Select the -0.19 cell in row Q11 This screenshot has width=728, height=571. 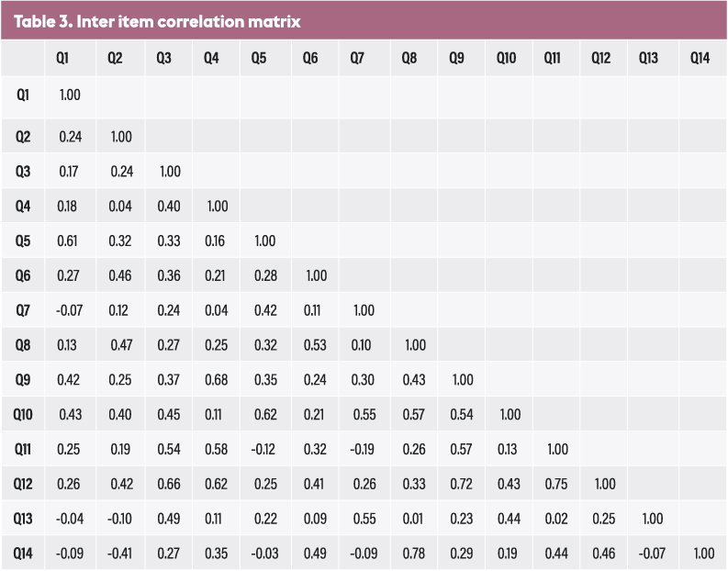point(363,449)
